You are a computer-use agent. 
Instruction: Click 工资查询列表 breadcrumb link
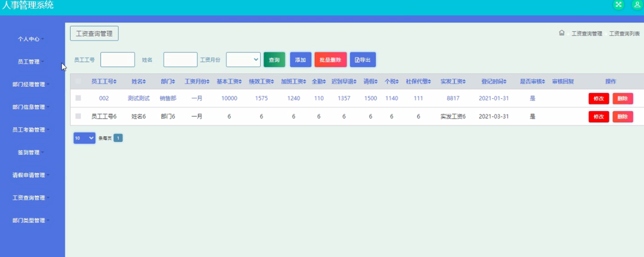point(625,33)
